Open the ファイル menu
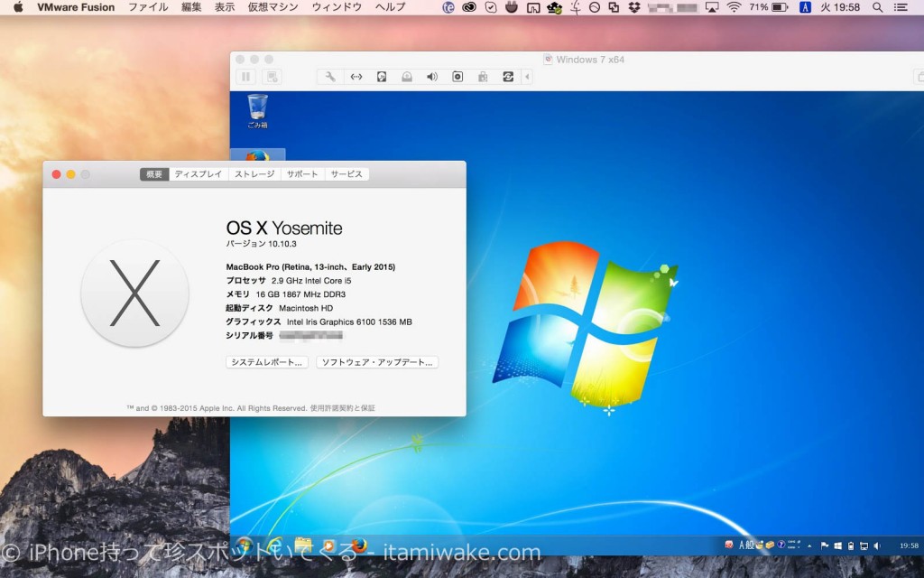 point(148,7)
